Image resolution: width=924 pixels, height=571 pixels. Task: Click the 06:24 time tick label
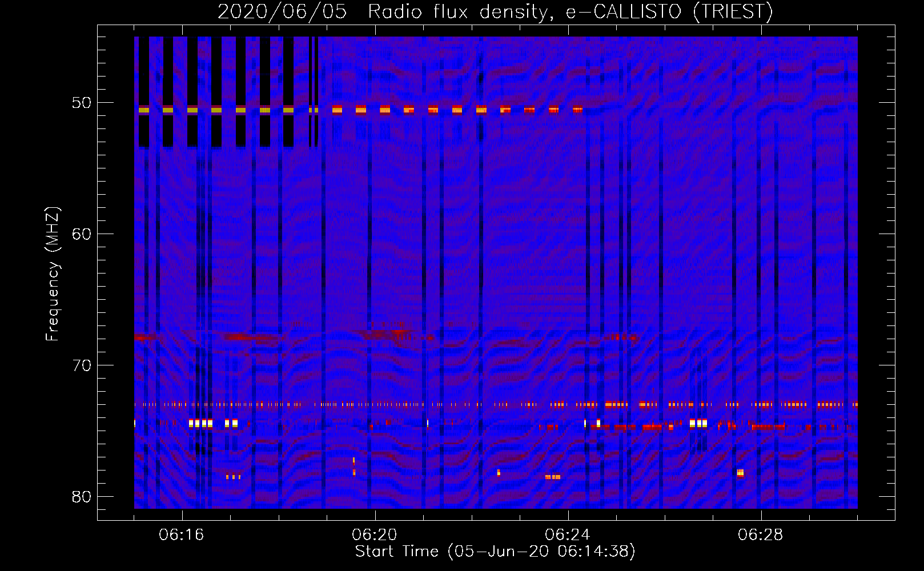(568, 535)
